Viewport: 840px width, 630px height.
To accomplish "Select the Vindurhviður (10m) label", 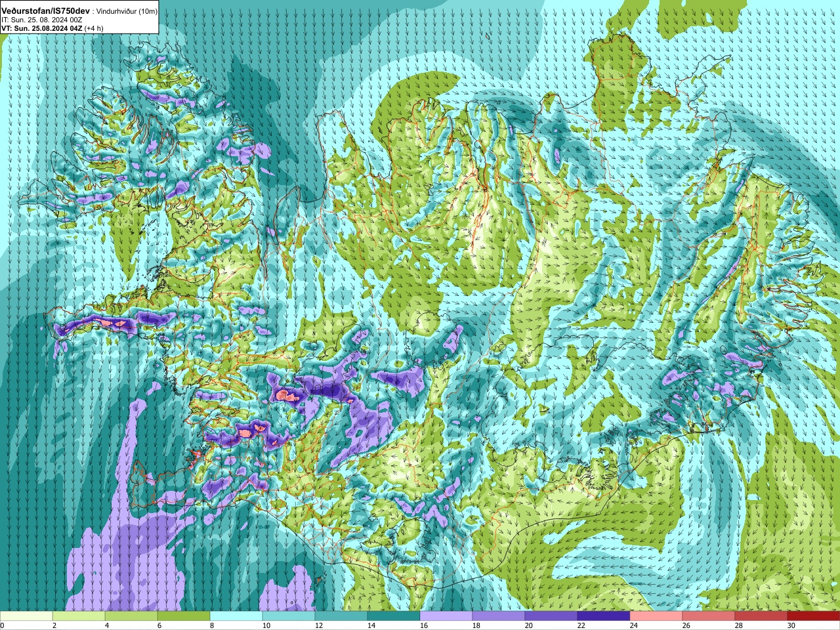I will click(127, 11).
